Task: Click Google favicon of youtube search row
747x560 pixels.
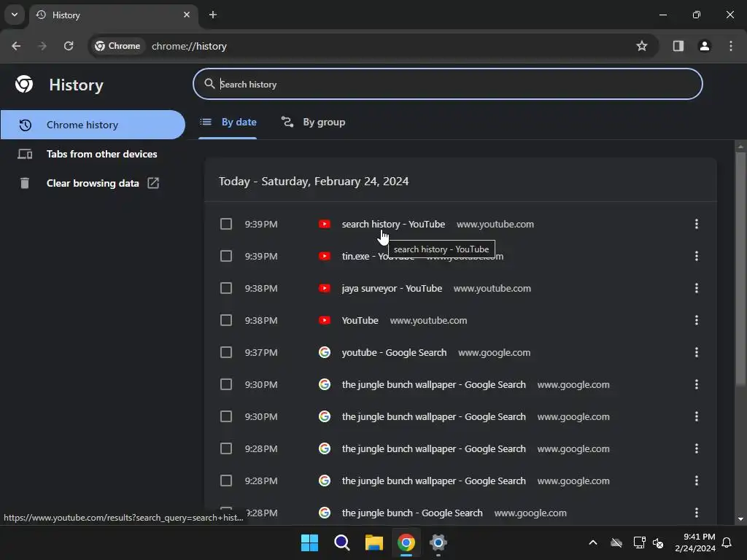Action: 325,352
